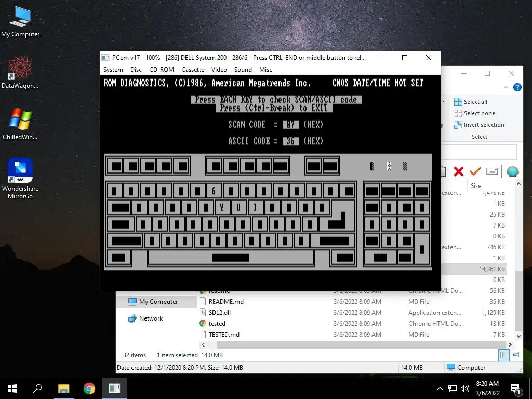Click the highlighted 6 key on diagnostic keyboard
Screen dimensions: 532x399
tap(214, 191)
